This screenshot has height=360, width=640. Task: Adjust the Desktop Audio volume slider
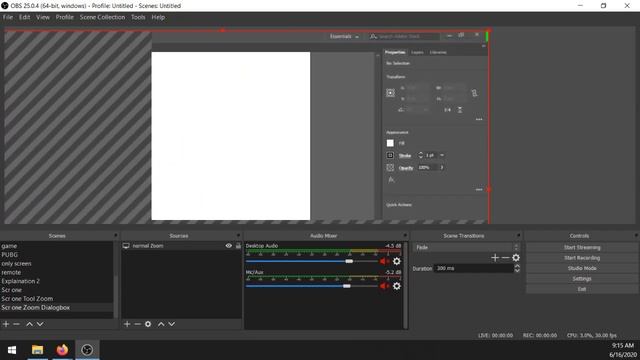pos(312,261)
